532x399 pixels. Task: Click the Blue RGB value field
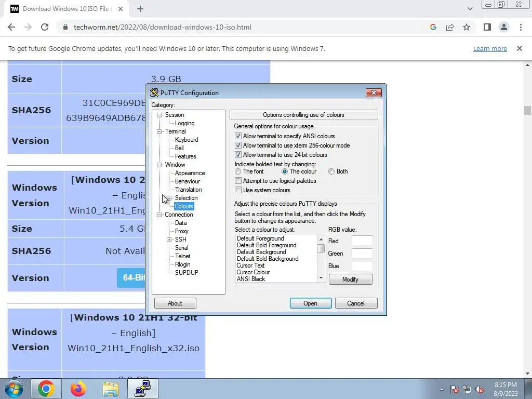[x=362, y=266]
